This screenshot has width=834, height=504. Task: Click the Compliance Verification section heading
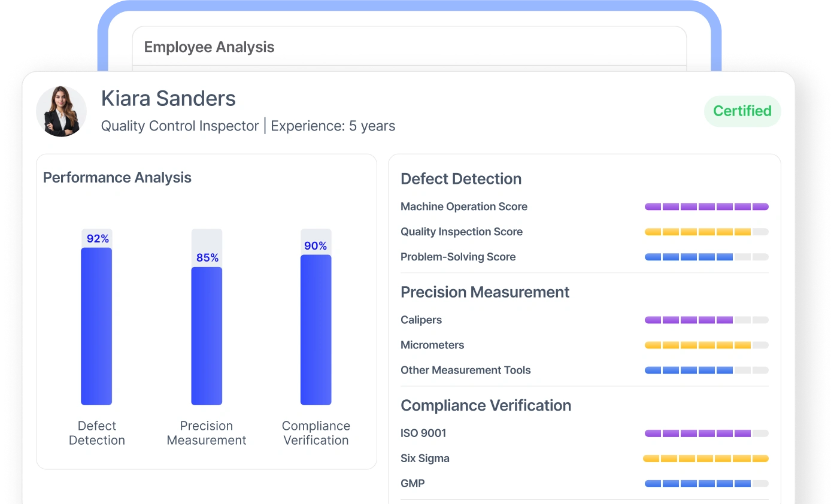point(486,405)
